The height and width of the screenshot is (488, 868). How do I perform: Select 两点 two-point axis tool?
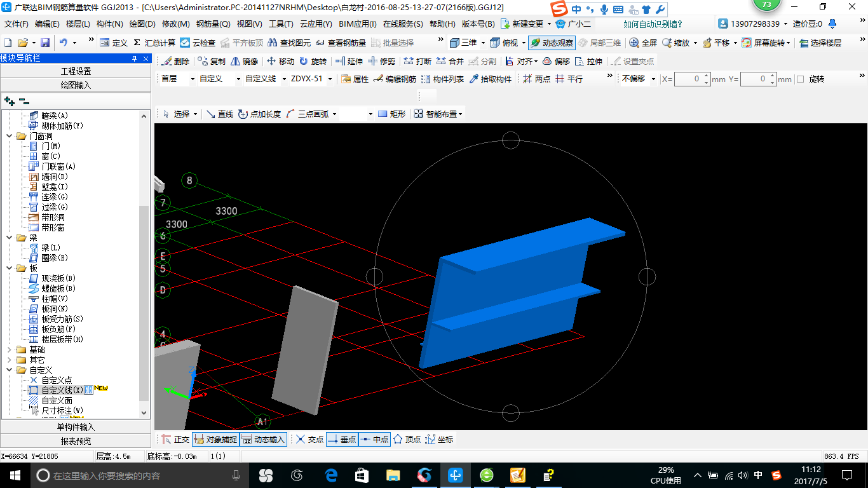click(x=536, y=79)
